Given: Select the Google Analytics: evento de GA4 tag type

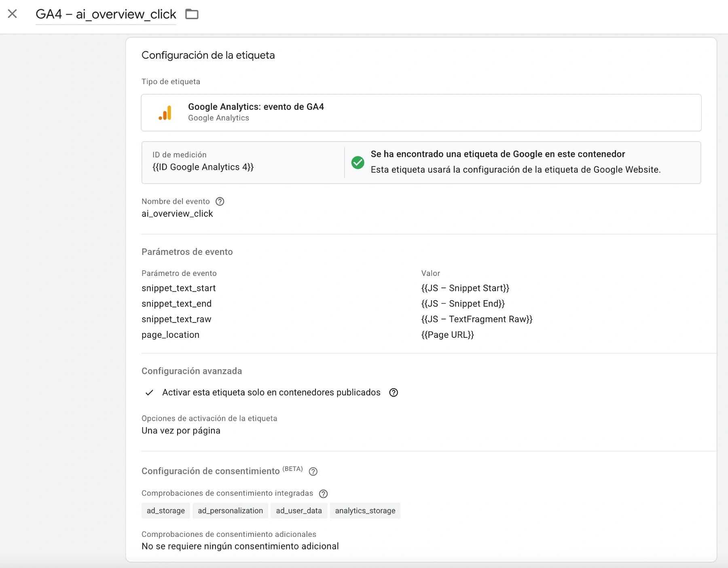Looking at the screenshot, I should [x=421, y=112].
